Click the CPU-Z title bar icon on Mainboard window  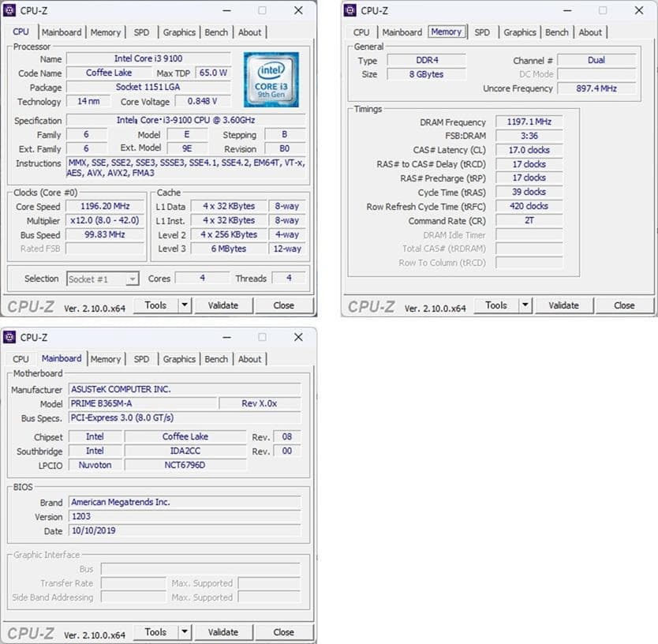10,337
